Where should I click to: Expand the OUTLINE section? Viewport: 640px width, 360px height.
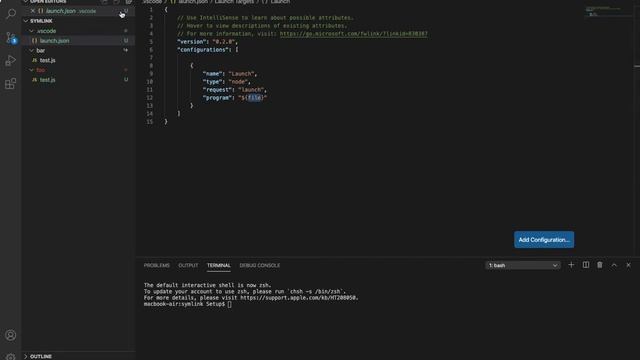(26, 356)
